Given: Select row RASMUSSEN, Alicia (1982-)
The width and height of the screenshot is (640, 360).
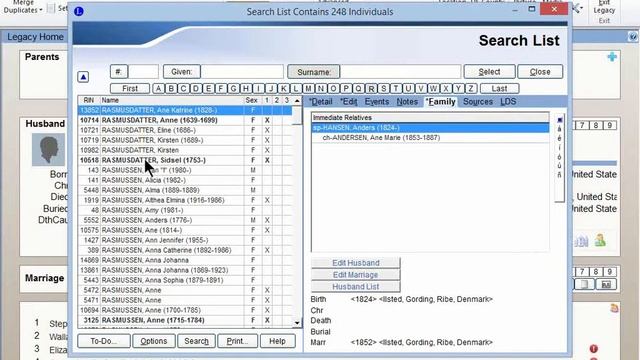Looking at the screenshot, I should [185, 180].
